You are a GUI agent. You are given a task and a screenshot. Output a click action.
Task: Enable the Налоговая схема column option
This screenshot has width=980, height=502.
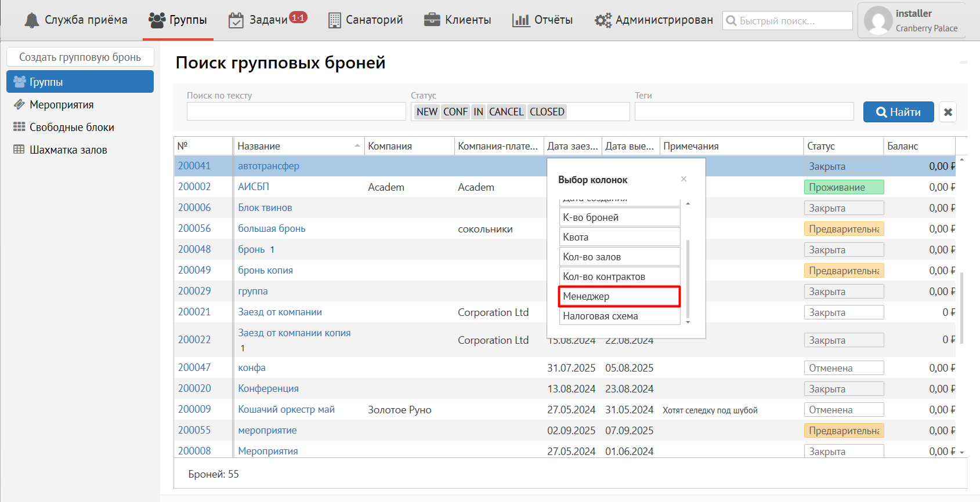coord(619,316)
